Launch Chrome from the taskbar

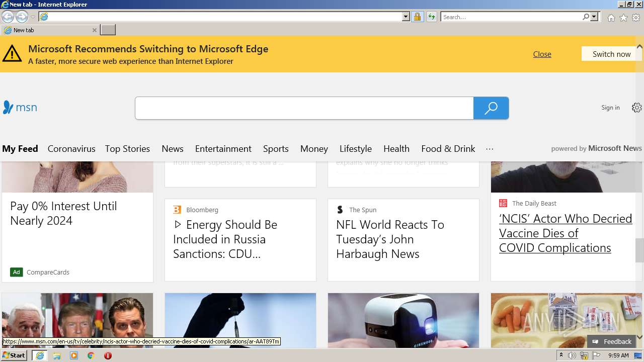[x=91, y=355]
